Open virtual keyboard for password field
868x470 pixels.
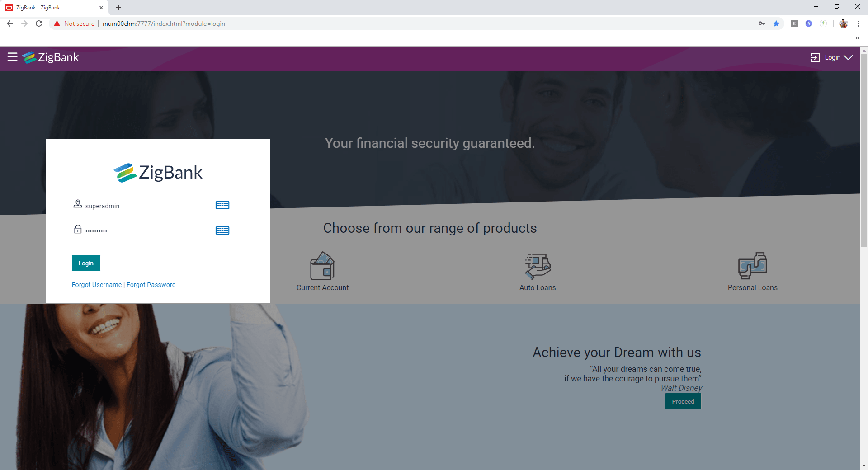pyautogui.click(x=222, y=230)
